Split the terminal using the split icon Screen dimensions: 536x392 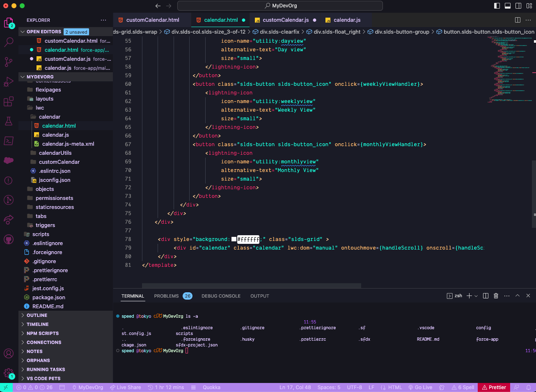[486, 296]
